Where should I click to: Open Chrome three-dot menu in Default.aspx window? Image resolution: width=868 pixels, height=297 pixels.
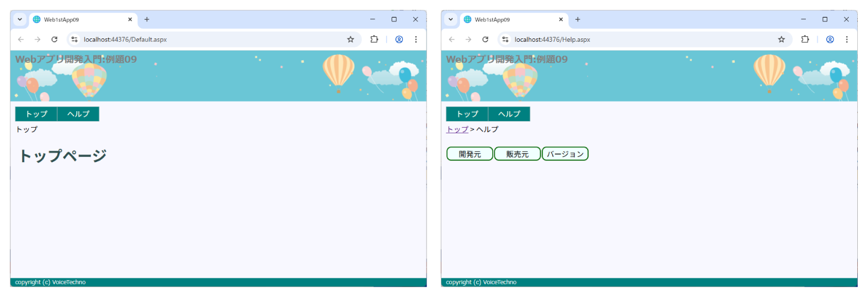click(x=416, y=40)
